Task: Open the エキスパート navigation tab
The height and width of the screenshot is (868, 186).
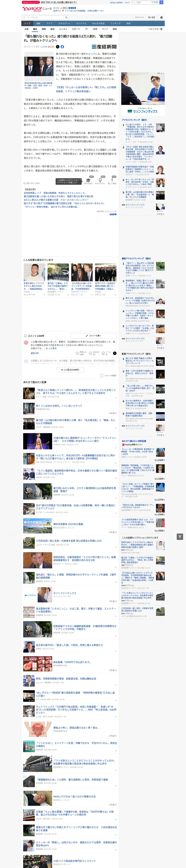Action: (x=64, y=24)
